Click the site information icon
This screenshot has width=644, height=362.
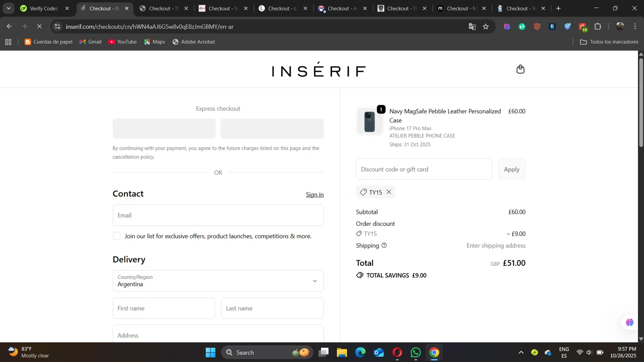pos(58,27)
